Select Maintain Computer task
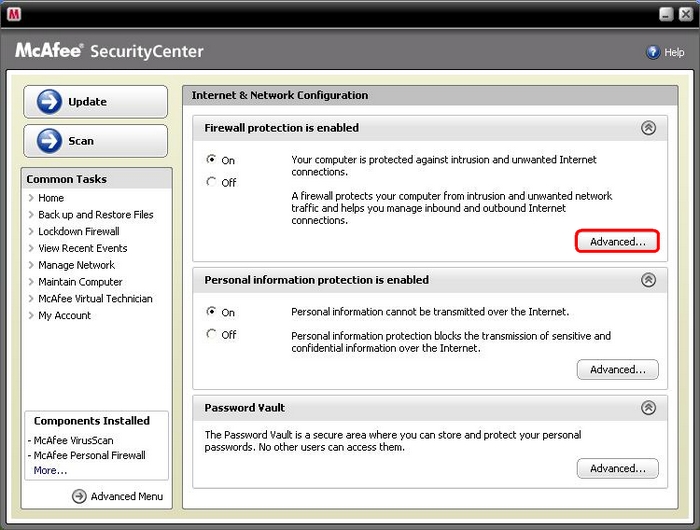 [80, 282]
